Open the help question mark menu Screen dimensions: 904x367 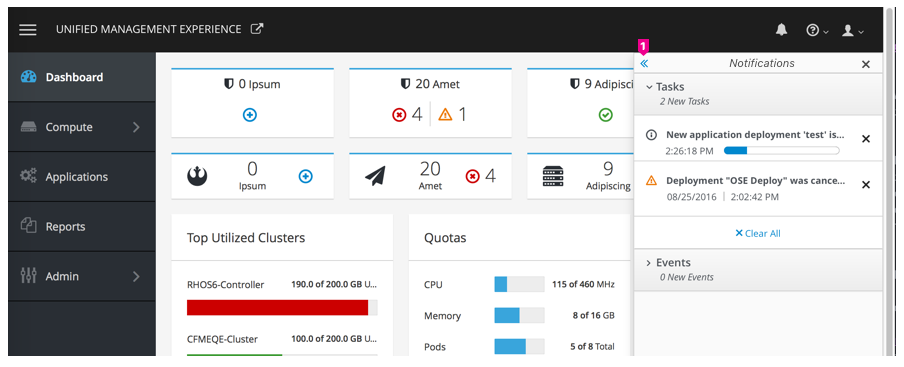(817, 31)
